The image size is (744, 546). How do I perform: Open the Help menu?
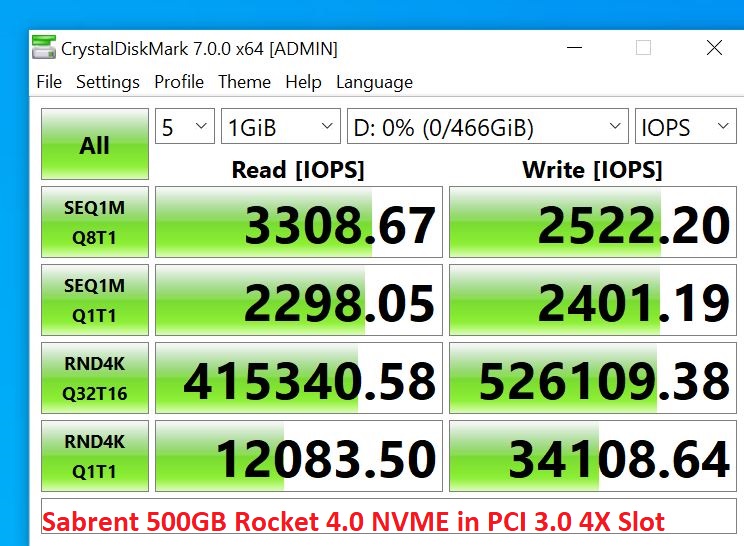(x=303, y=82)
